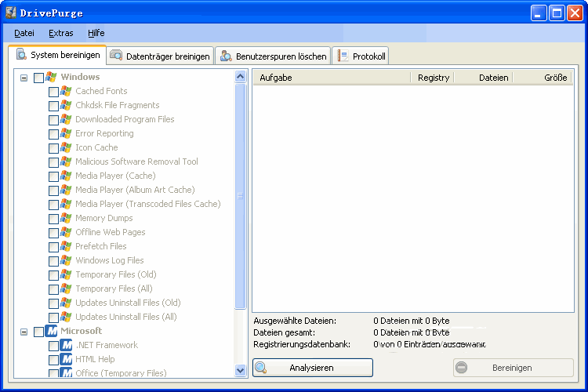Click icon beside Memory Dumps

coord(66,218)
